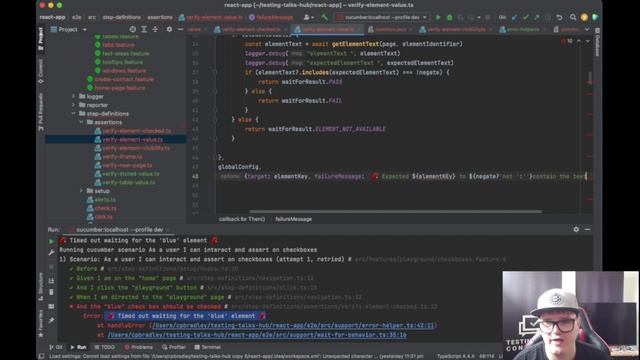
Task: Open the Commit tool window stripe button
Action: pyautogui.click(x=41, y=71)
